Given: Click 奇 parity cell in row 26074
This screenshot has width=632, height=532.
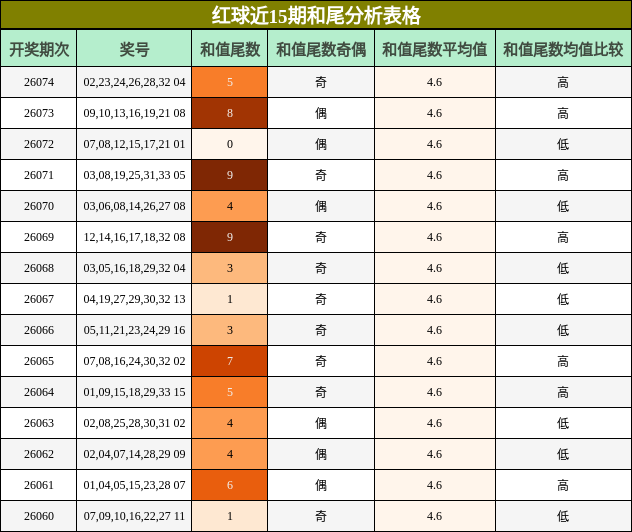Looking at the screenshot, I should click(321, 82).
